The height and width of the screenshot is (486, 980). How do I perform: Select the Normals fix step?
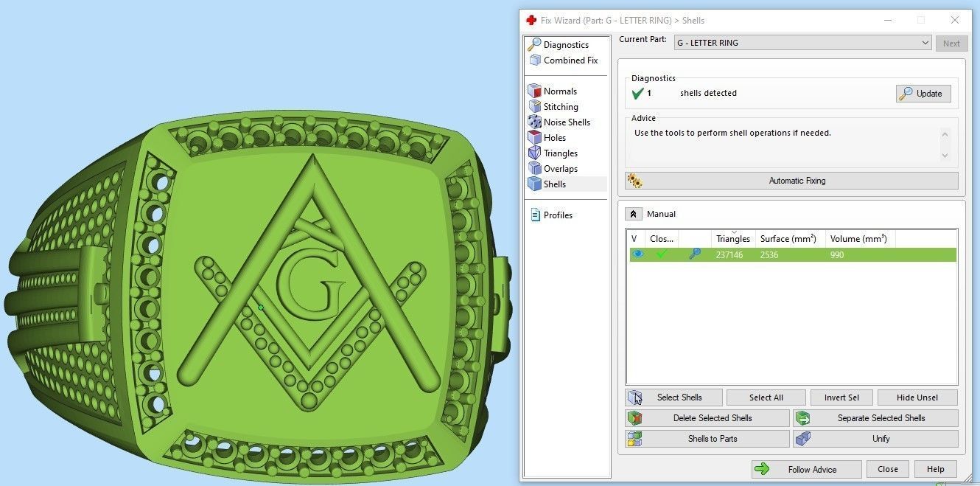tap(553, 91)
